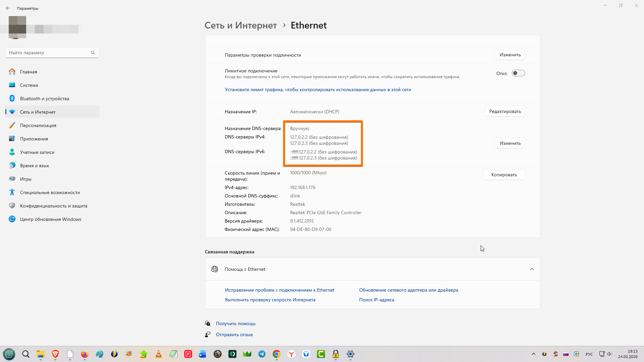Open Персонализация settings page
The height and width of the screenshot is (362, 644).
38,125
